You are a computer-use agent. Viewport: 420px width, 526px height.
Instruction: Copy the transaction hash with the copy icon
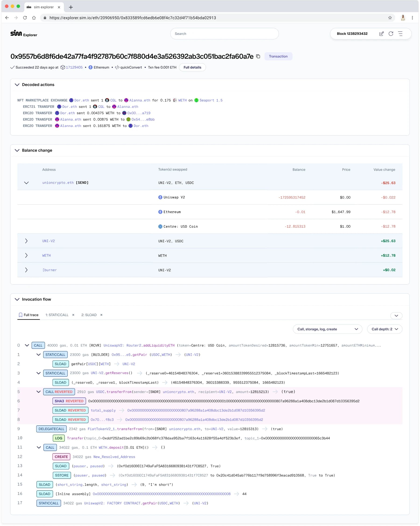coord(258,56)
